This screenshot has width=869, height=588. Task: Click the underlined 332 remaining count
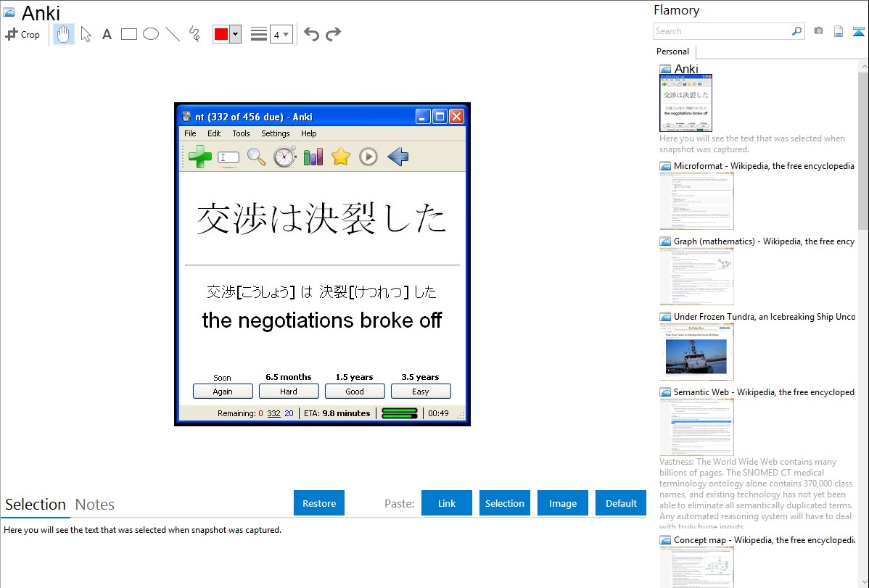click(x=273, y=413)
